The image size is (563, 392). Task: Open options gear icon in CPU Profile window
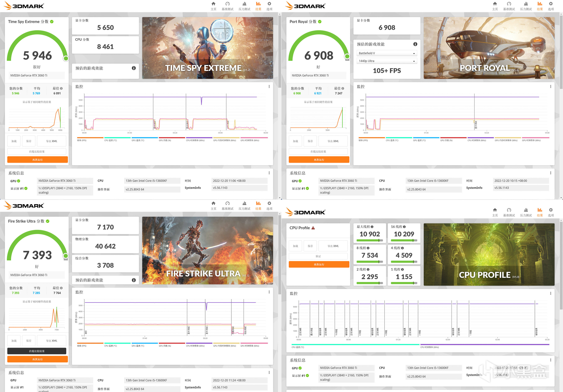(x=551, y=210)
